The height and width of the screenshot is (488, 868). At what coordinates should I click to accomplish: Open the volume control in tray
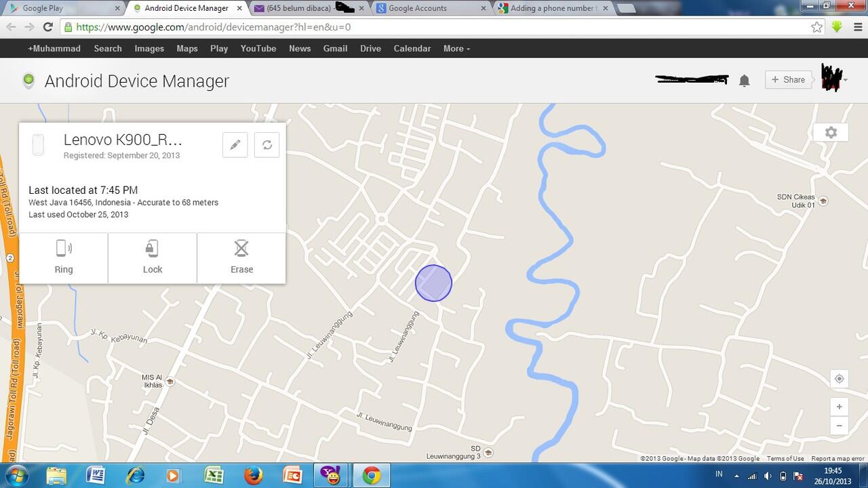pyautogui.click(x=768, y=476)
